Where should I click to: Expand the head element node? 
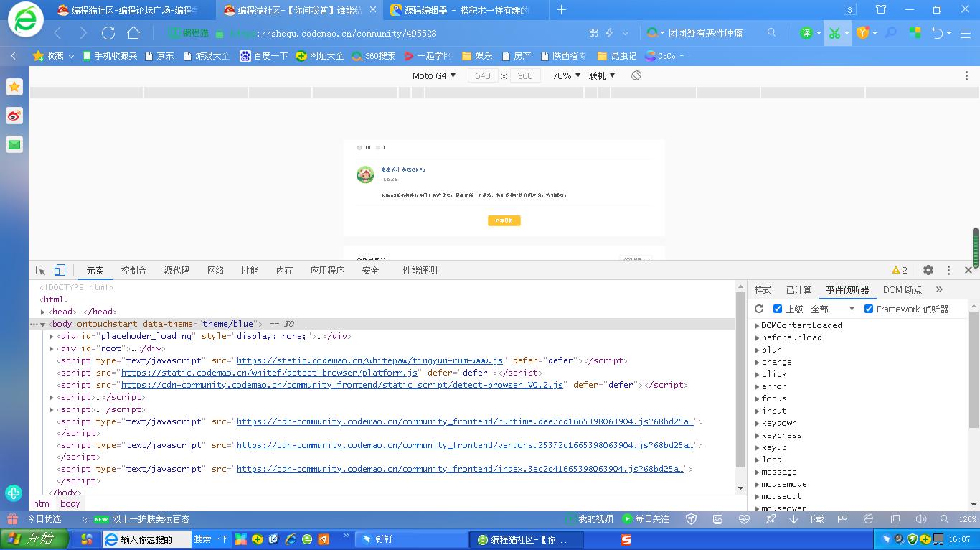(43, 312)
